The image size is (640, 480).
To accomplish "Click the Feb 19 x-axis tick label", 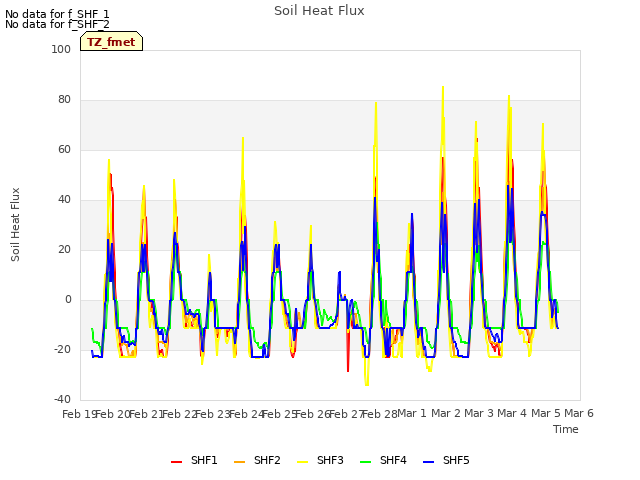I will [79, 414].
